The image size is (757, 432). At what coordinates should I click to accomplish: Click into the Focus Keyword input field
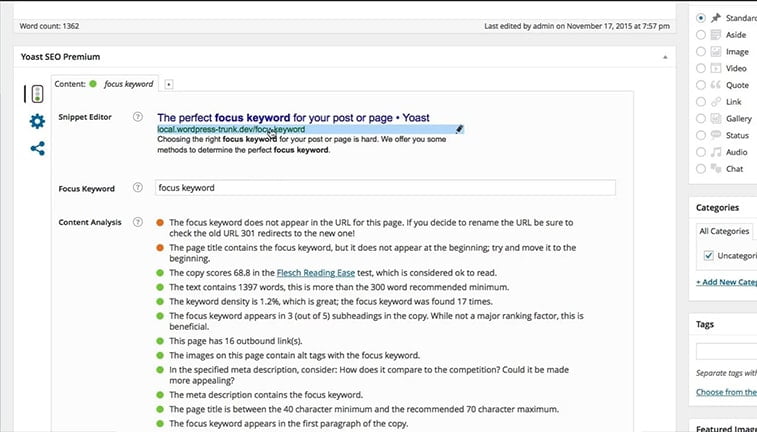coord(385,188)
